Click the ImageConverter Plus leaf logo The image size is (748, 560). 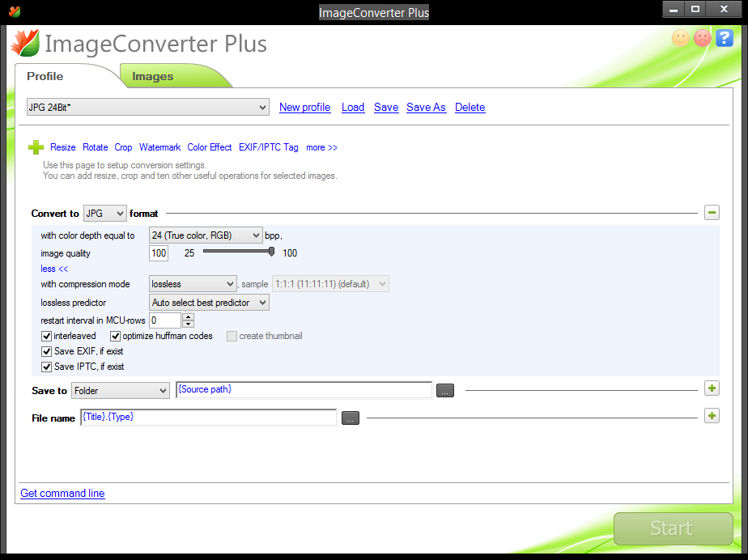[25, 44]
